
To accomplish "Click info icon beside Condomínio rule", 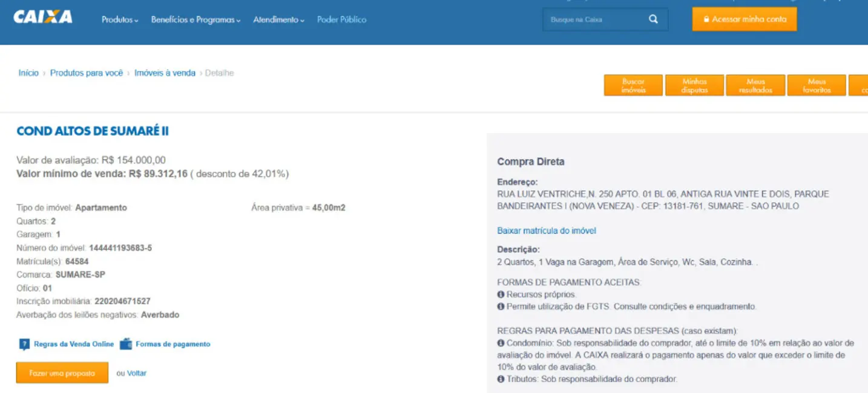I will click(501, 343).
